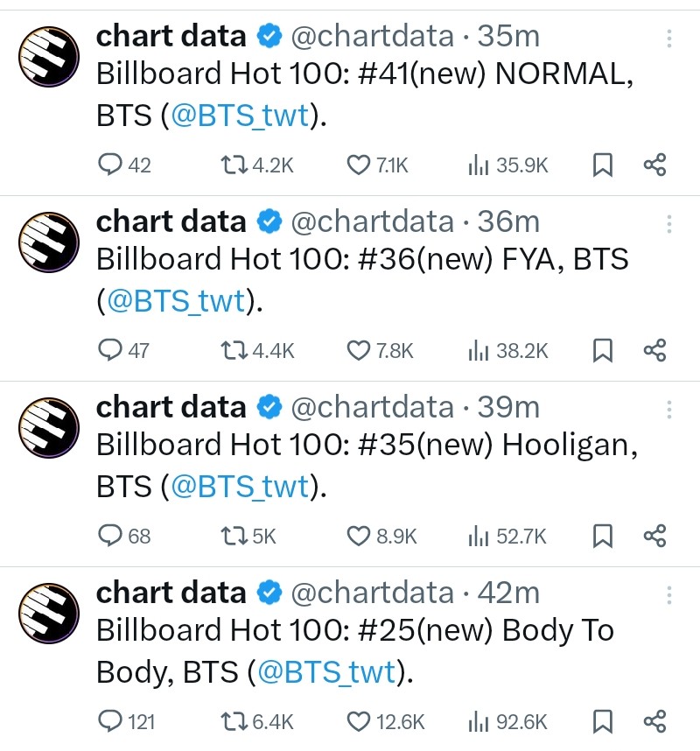
Task: View analytics of the Hooligan tweet
Action: point(478,536)
